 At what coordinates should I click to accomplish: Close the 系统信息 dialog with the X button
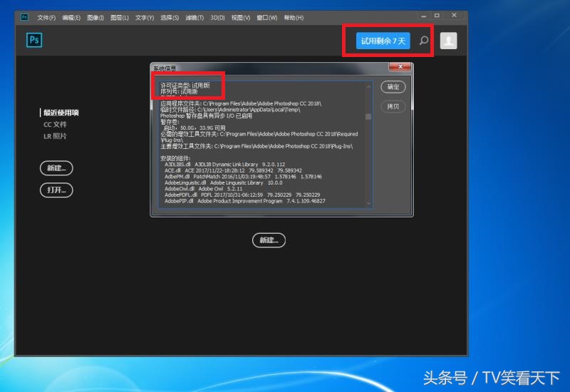click(x=400, y=66)
